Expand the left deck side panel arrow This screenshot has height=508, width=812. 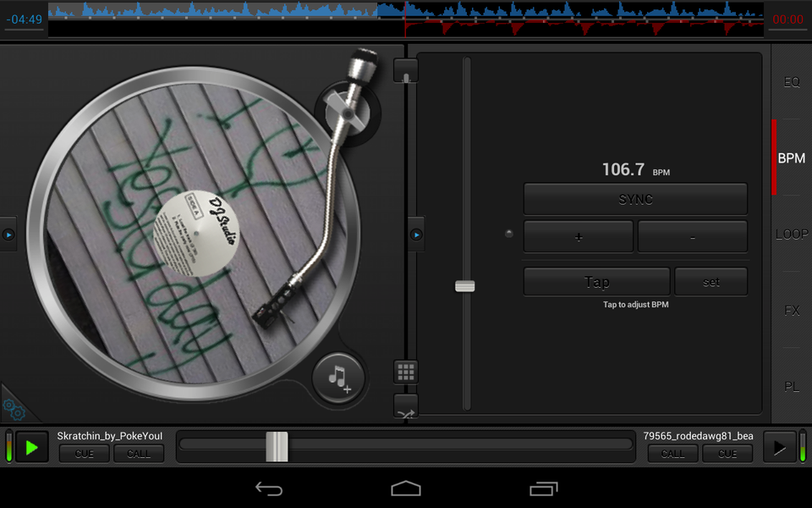pyautogui.click(x=8, y=235)
